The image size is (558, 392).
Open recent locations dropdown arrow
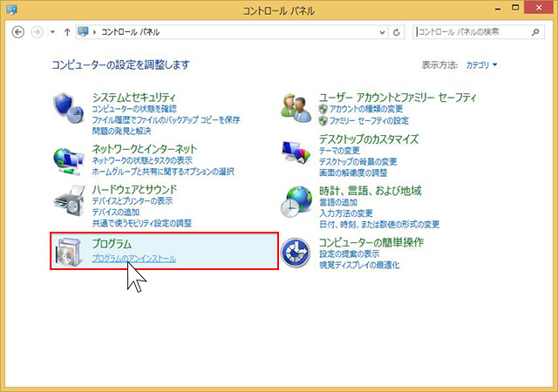(x=52, y=32)
